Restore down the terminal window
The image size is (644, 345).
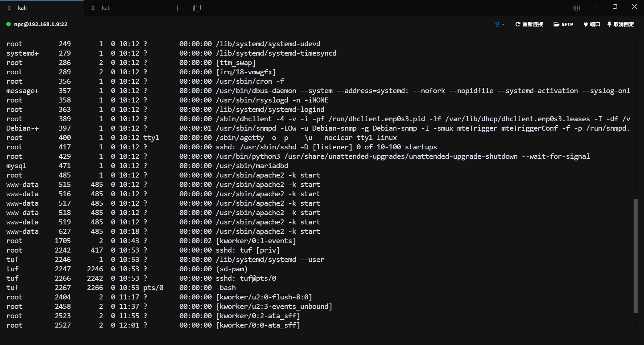615,7
